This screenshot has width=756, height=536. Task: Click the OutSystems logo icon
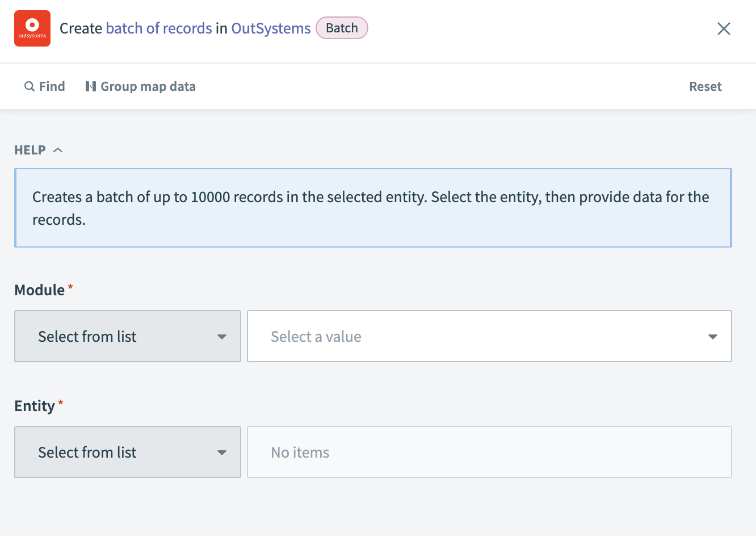pos(32,28)
